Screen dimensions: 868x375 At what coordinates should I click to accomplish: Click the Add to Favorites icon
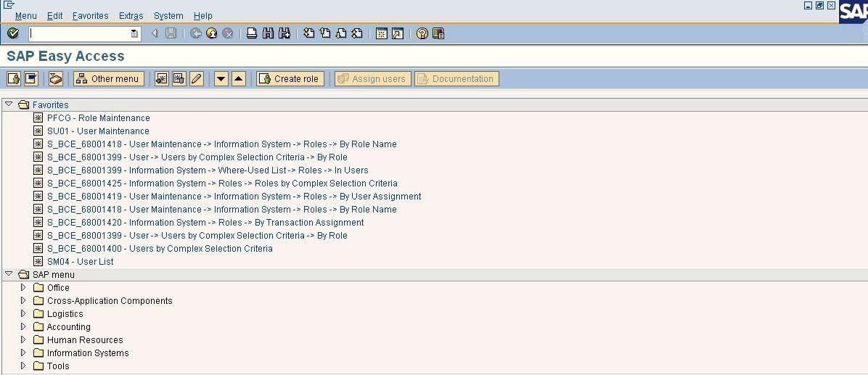coord(162,78)
